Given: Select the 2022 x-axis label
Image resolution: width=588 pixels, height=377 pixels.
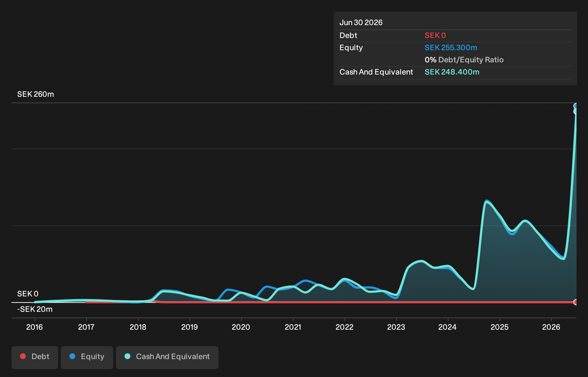Looking at the screenshot, I should (344, 327).
